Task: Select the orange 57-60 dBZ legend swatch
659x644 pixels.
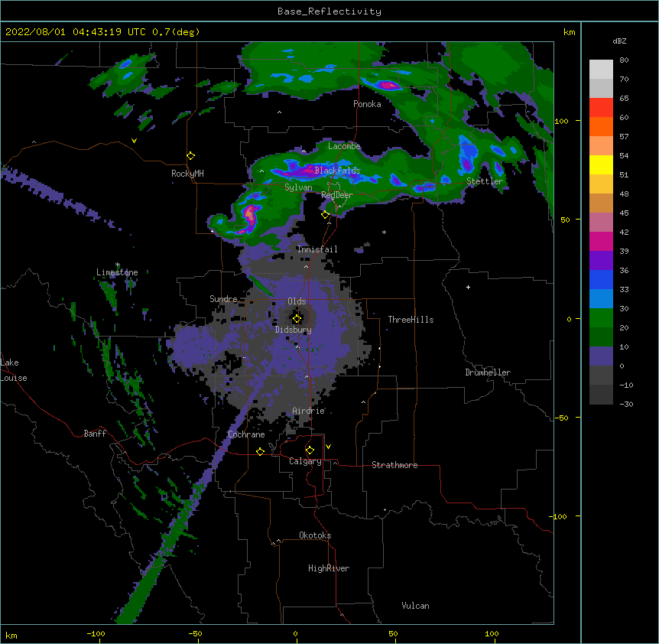Action: coord(601,126)
